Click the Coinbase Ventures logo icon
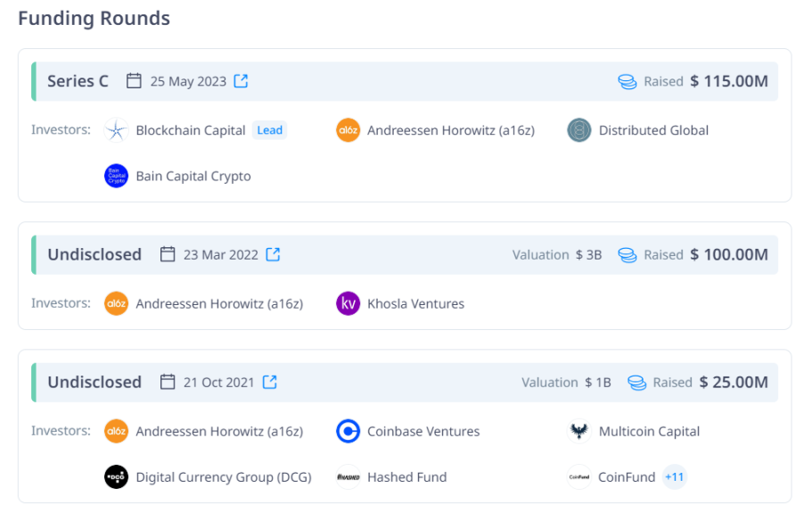 pyautogui.click(x=348, y=431)
